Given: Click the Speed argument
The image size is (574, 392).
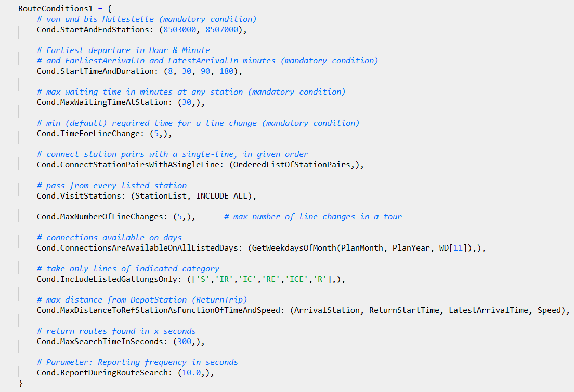Looking at the screenshot, I should 549,310.
